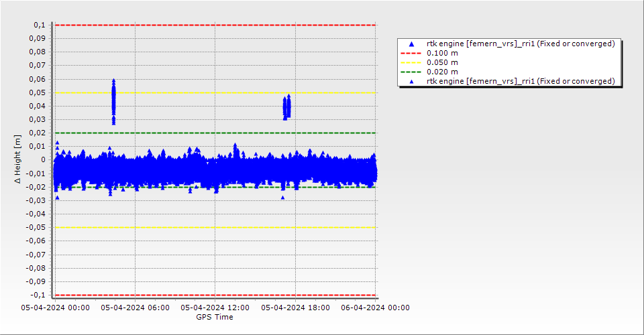Click the GPS Time axis title
This screenshot has height=335, width=644.
coord(215,317)
